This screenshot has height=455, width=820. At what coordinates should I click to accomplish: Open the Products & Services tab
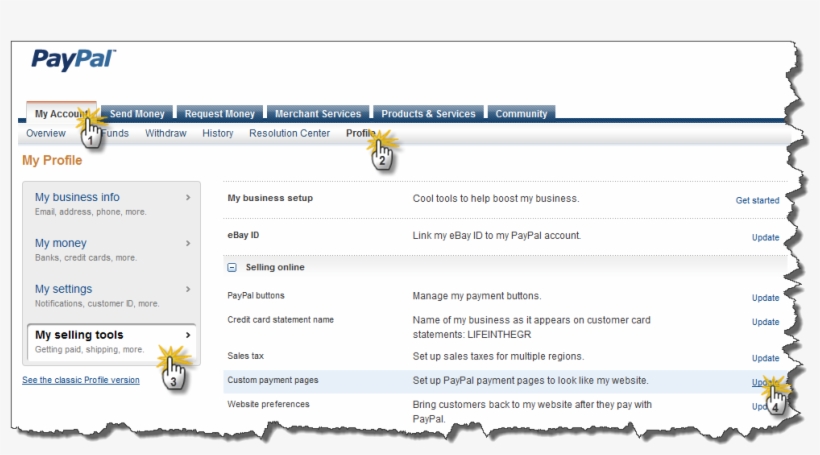(428, 113)
